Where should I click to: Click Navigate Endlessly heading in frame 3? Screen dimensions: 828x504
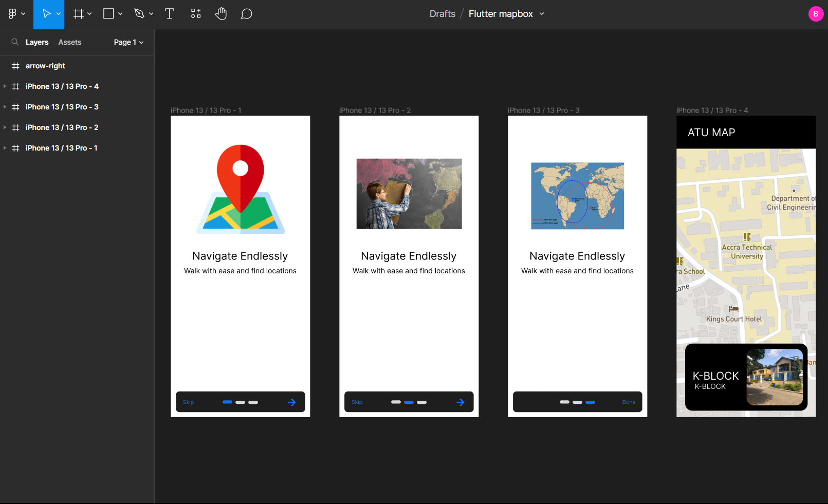577,256
